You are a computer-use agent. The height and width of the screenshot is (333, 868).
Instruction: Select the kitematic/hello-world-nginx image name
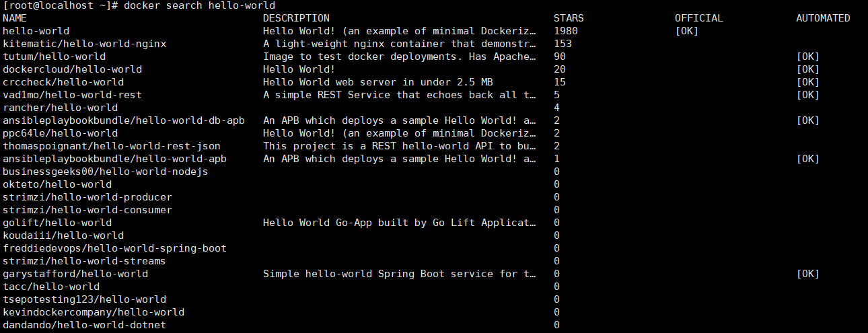(x=84, y=44)
